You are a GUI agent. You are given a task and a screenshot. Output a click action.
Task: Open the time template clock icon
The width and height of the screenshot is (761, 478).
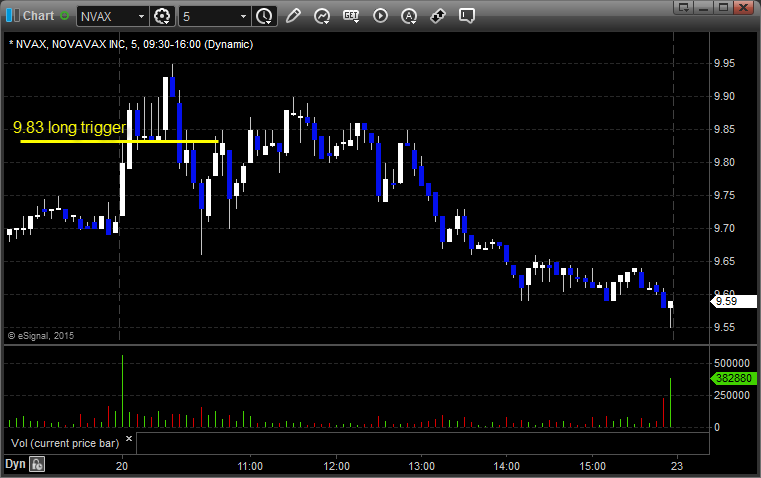pyautogui.click(x=264, y=16)
